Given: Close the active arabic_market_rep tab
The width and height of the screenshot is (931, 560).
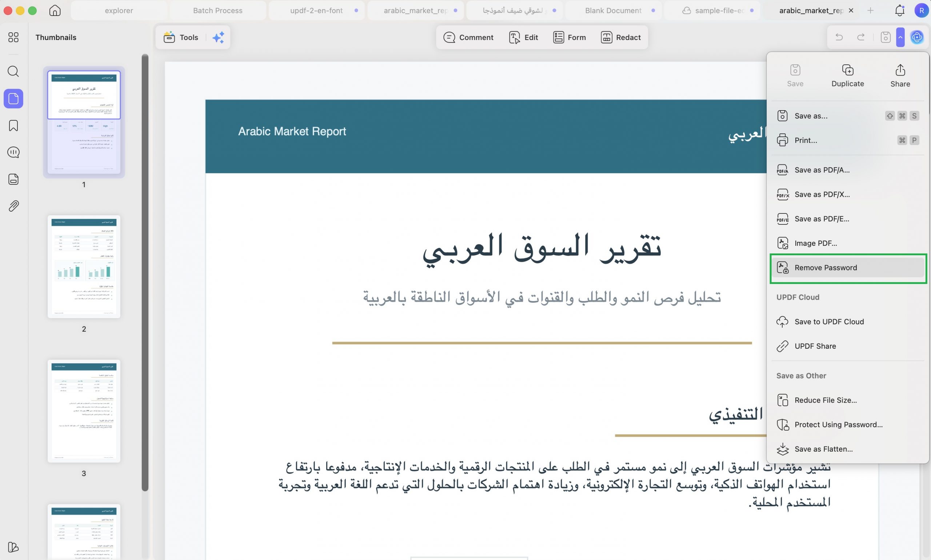Looking at the screenshot, I should click(851, 11).
